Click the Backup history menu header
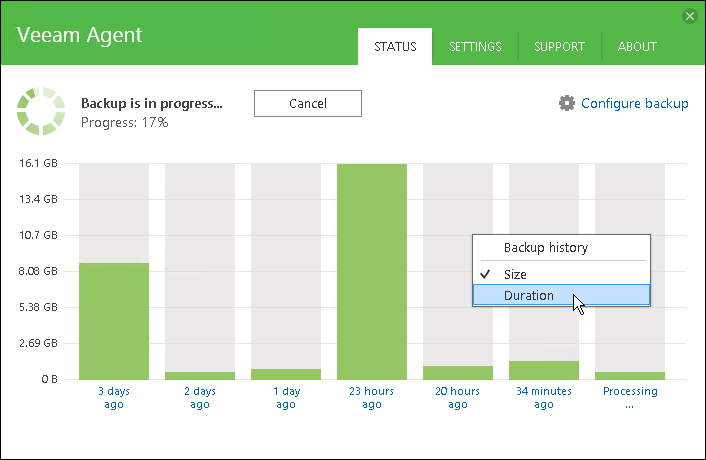Viewport: 706px width, 460px height. 546,247
